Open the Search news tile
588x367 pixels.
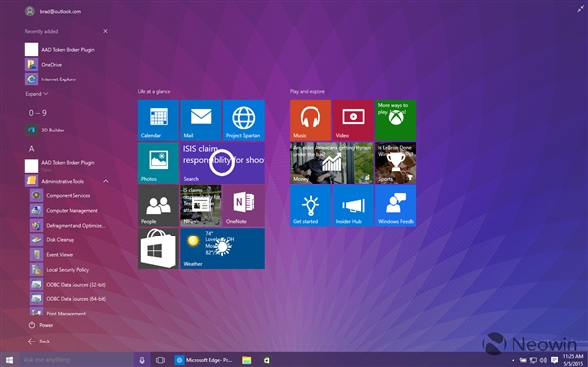(222, 163)
